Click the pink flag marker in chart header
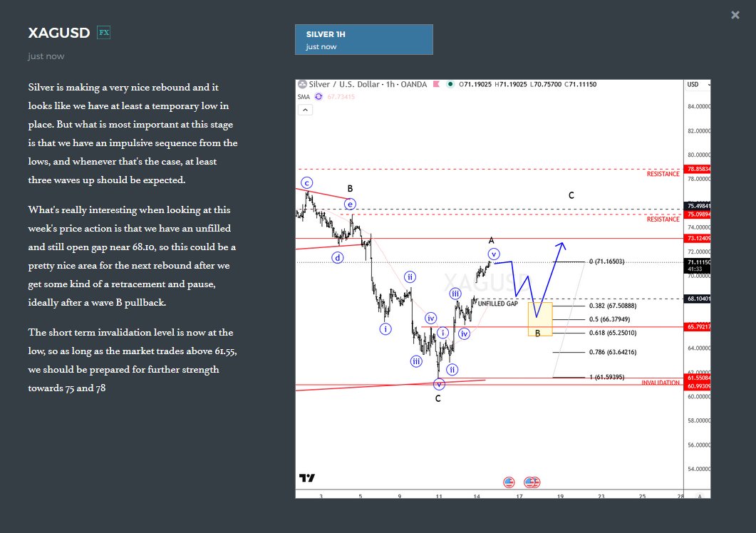The width and height of the screenshot is (756, 533). click(436, 84)
